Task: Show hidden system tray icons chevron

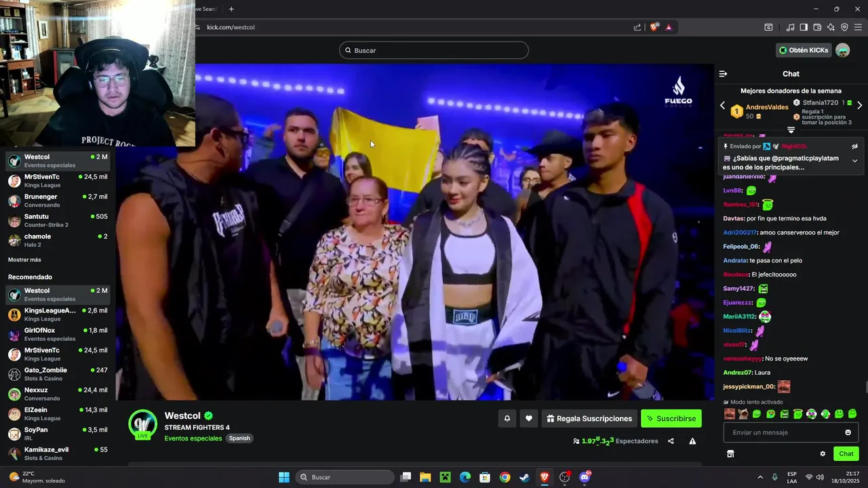Action: [760, 477]
